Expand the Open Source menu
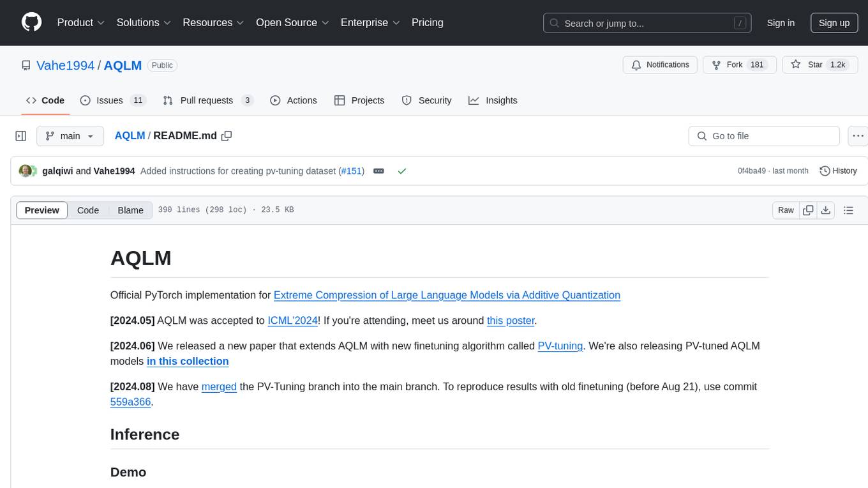 point(292,22)
